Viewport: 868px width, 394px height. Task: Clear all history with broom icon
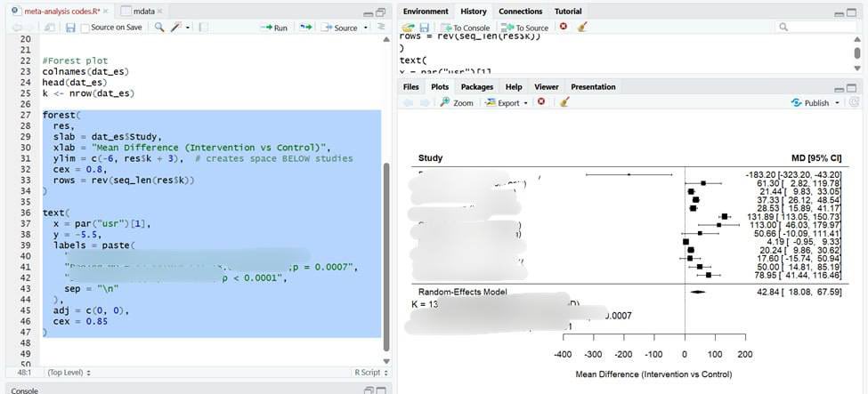581,27
